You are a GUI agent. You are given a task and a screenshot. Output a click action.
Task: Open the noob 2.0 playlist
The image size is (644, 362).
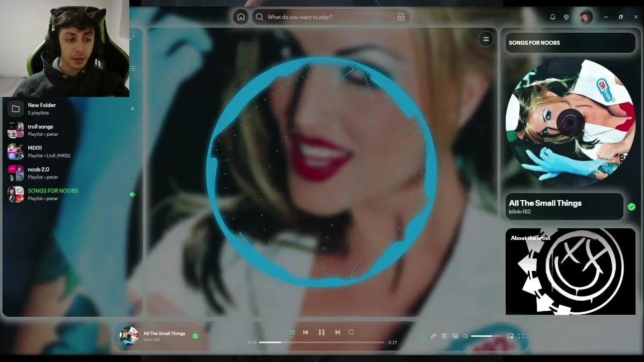[70, 173]
